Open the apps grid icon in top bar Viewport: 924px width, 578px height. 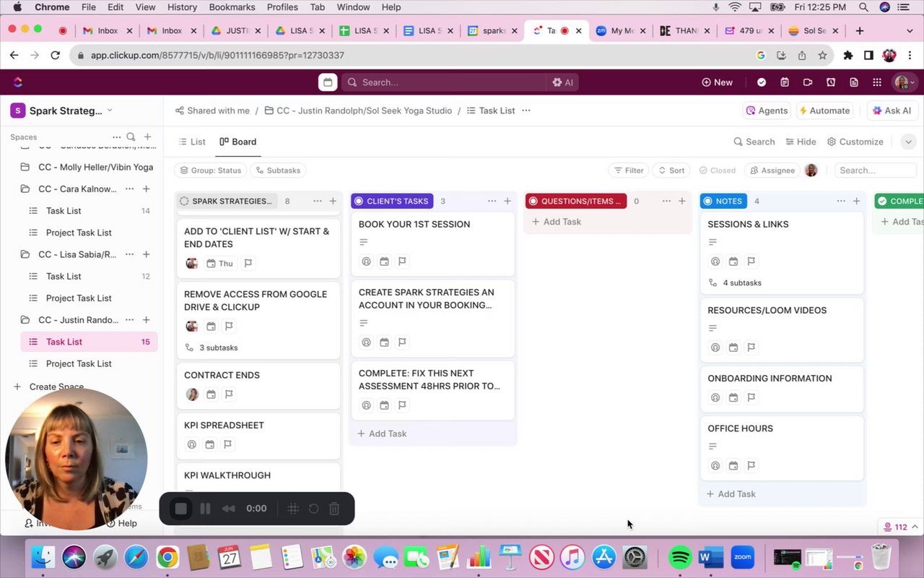[877, 82]
